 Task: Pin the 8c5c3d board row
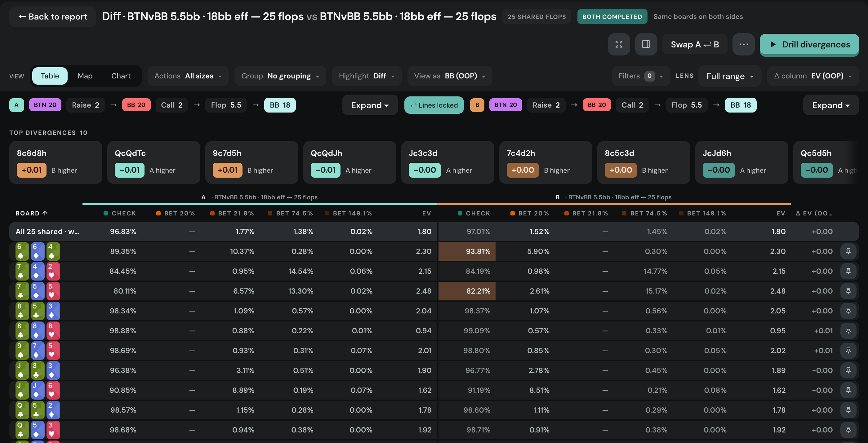point(848,311)
